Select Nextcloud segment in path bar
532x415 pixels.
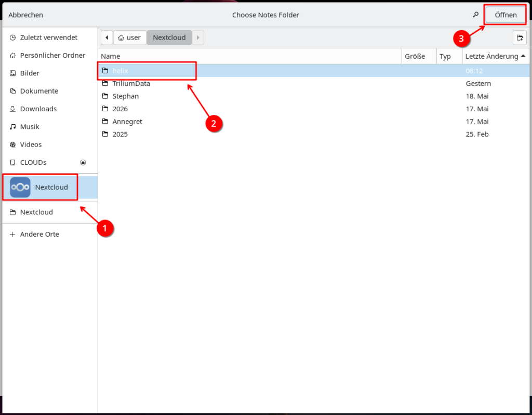click(169, 37)
